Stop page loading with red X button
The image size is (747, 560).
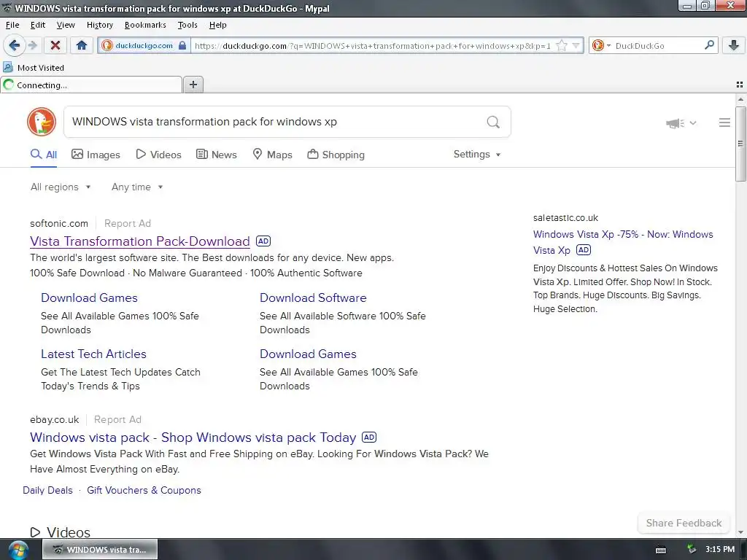[55, 45]
